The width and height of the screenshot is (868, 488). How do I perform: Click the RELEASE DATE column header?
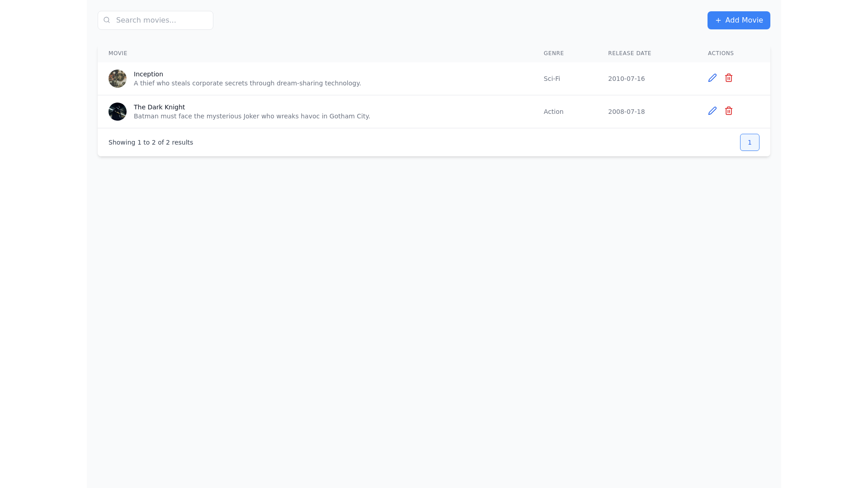[629, 53]
